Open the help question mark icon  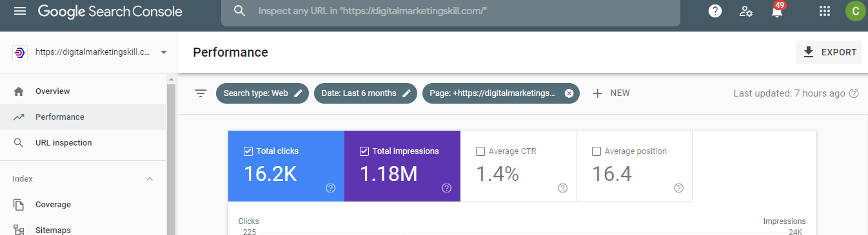tap(715, 12)
